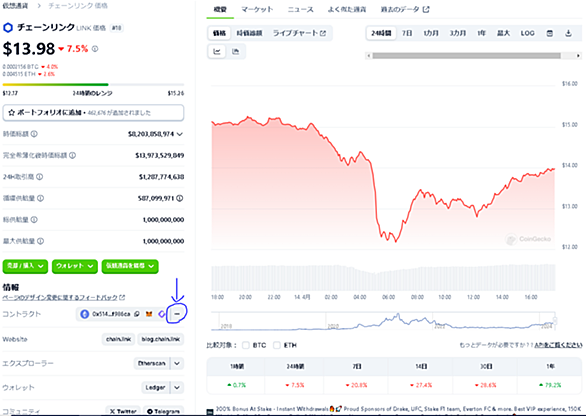Switch to the マーケット tab
The image size is (586, 416).
point(257,9)
